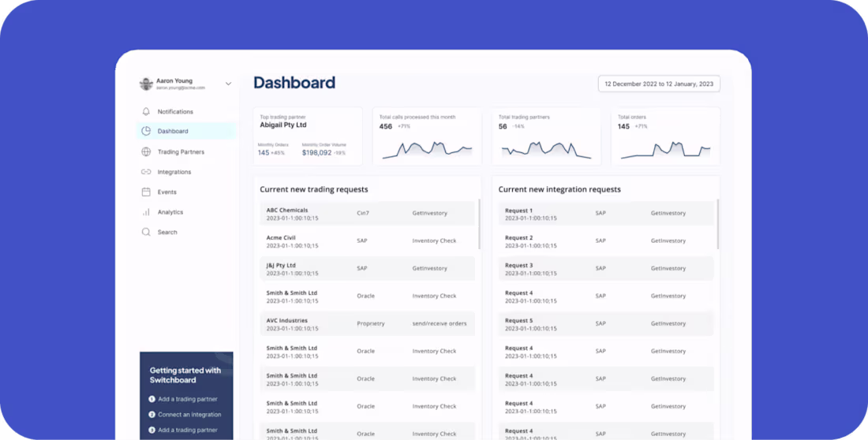The width and height of the screenshot is (868, 440).
Task: Click Aaron Young's avatar picture
Action: [x=146, y=84]
